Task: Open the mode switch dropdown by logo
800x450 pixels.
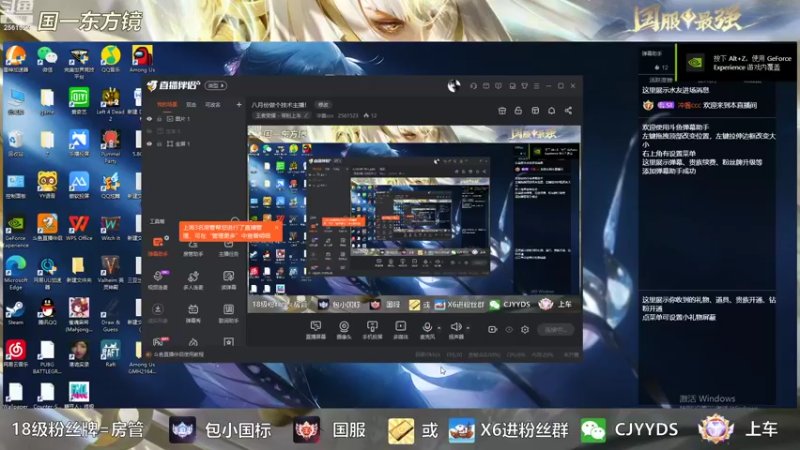Action: (x=215, y=86)
